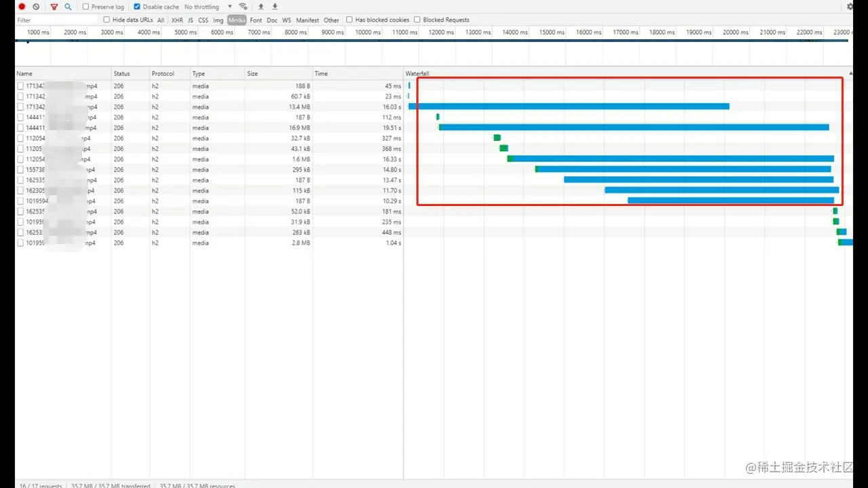Image resolution: width=868 pixels, height=488 pixels.
Task: Filter requests by Manifest
Action: point(307,20)
